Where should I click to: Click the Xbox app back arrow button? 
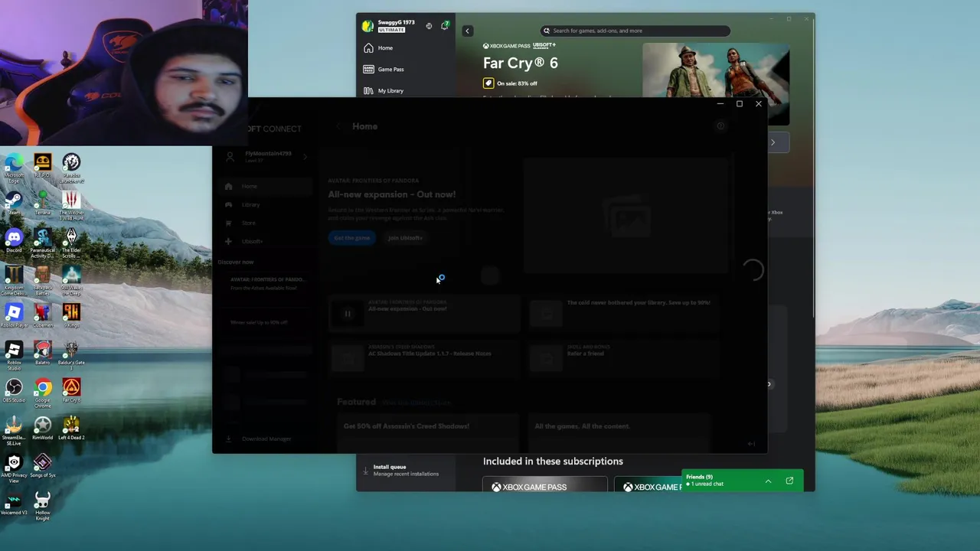(x=467, y=31)
